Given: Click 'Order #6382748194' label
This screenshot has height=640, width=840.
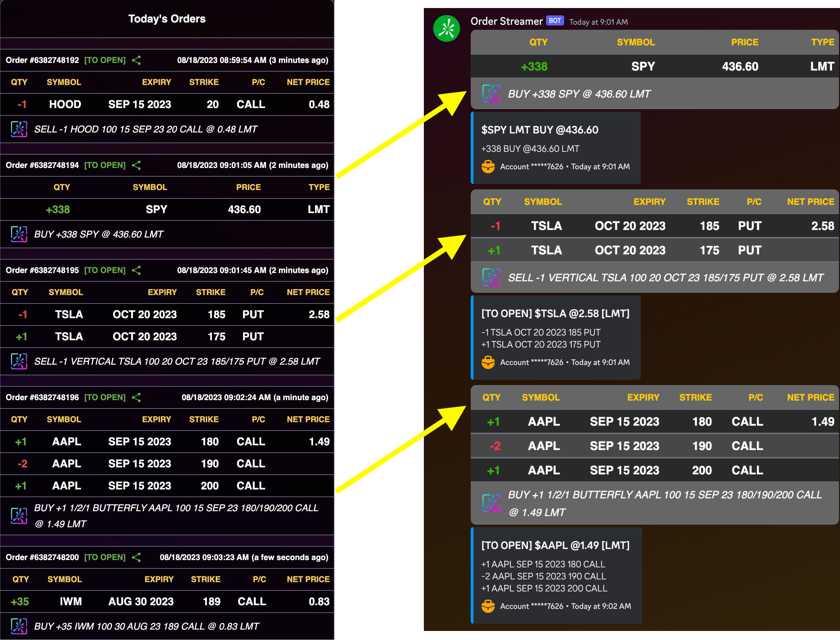Looking at the screenshot, I should click(x=42, y=165).
